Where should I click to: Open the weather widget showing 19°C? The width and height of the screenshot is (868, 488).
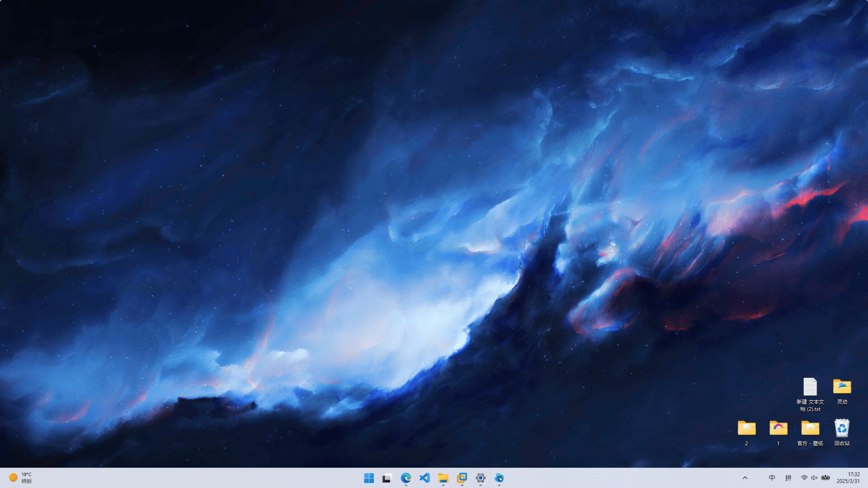click(x=20, y=478)
